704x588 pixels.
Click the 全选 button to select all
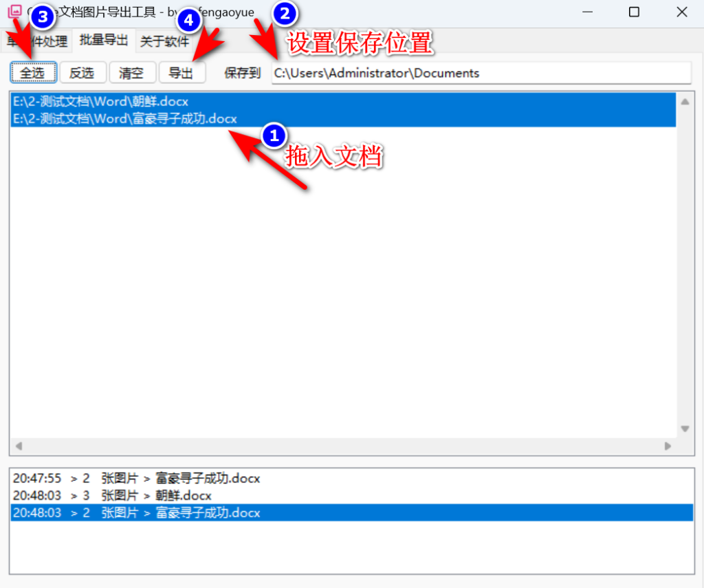[33, 72]
